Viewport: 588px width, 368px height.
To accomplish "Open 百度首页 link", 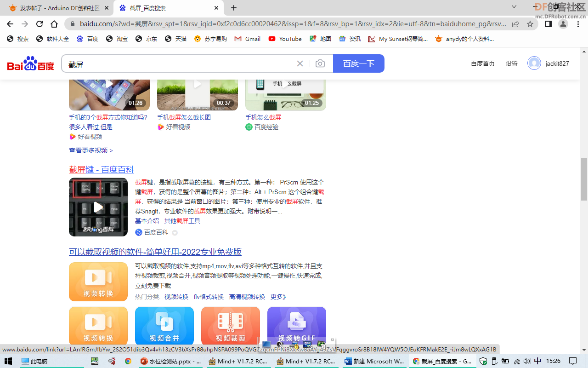I will 483,63.
